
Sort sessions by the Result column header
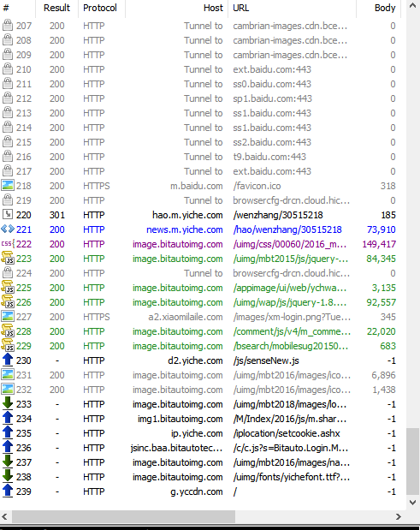pyautogui.click(x=56, y=8)
